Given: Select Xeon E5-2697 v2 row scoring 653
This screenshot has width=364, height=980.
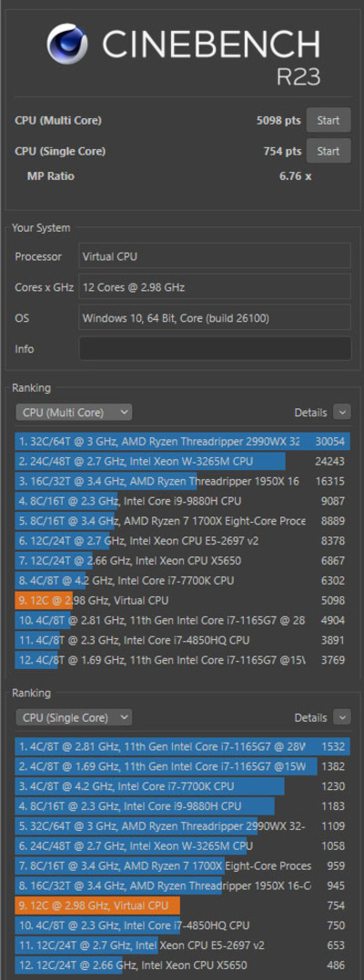Looking at the screenshot, I should (182, 945).
